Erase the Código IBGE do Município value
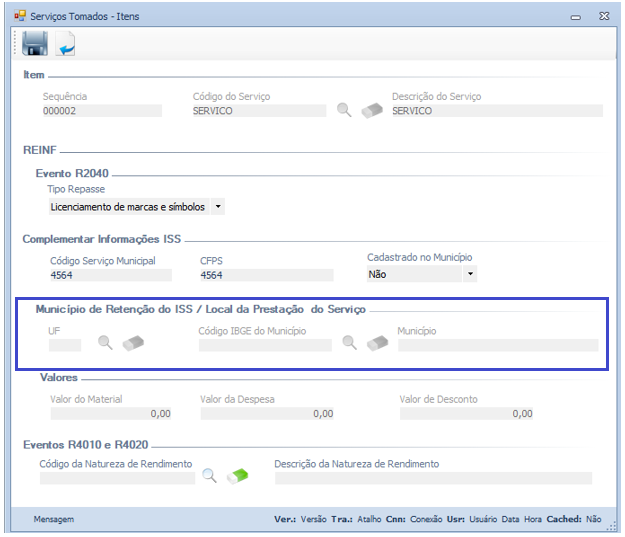Image resolution: width=625 pixels, height=537 pixels. (x=377, y=343)
